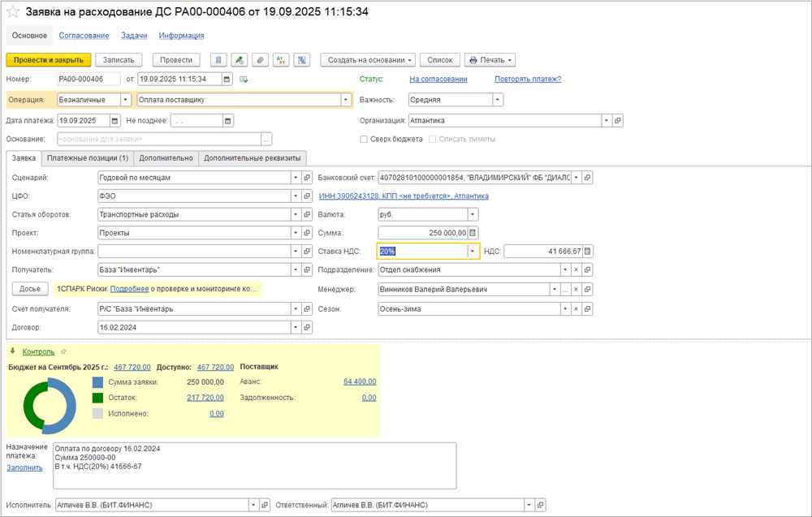Open the Согласование section tab
Image resolution: width=812 pixels, height=517 pixels.
point(84,36)
